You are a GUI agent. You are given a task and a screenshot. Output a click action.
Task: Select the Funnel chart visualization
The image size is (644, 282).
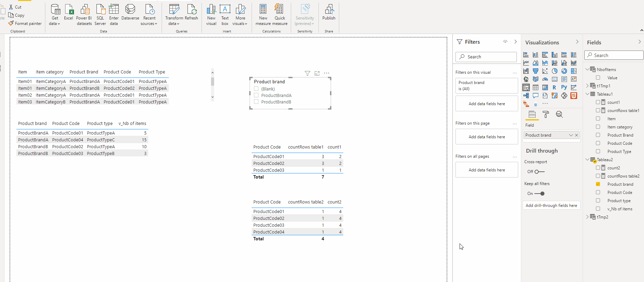coord(536,71)
